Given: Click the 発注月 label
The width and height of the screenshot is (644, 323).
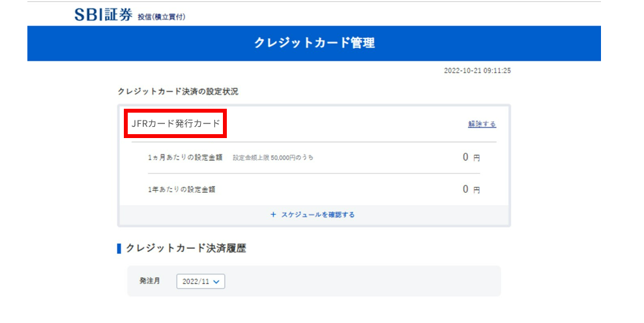Looking at the screenshot, I should [x=149, y=281].
